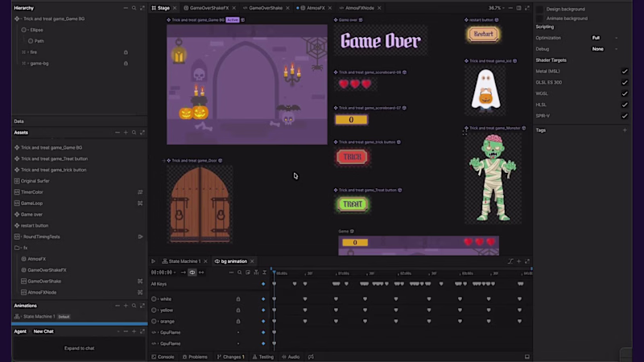Open Hierarchy panel options (three dots)
644x362 pixels.
[x=126, y=8]
